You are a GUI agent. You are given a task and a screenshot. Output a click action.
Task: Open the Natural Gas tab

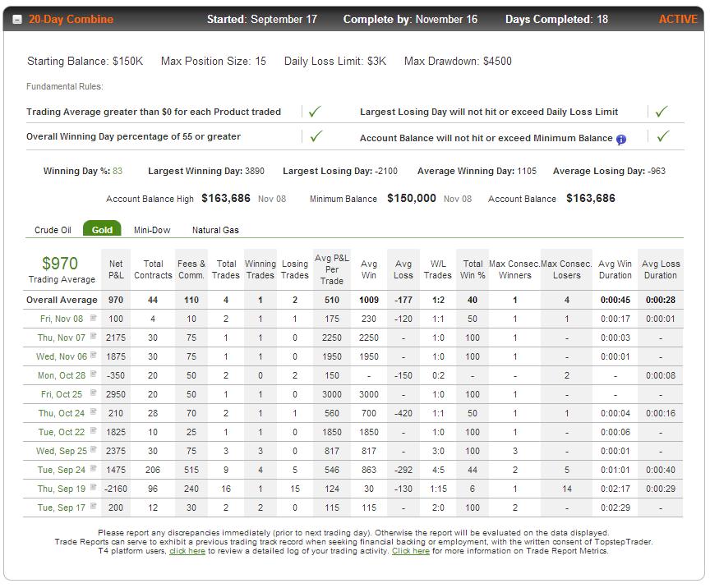pos(215,230)
